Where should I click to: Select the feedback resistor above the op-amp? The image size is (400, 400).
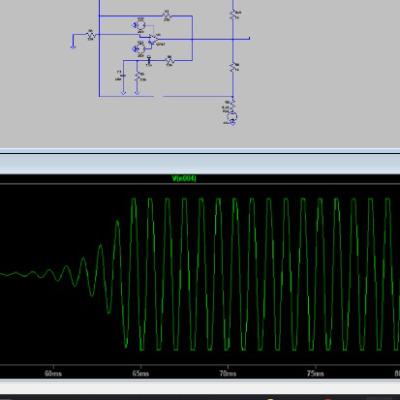(167, 15)
